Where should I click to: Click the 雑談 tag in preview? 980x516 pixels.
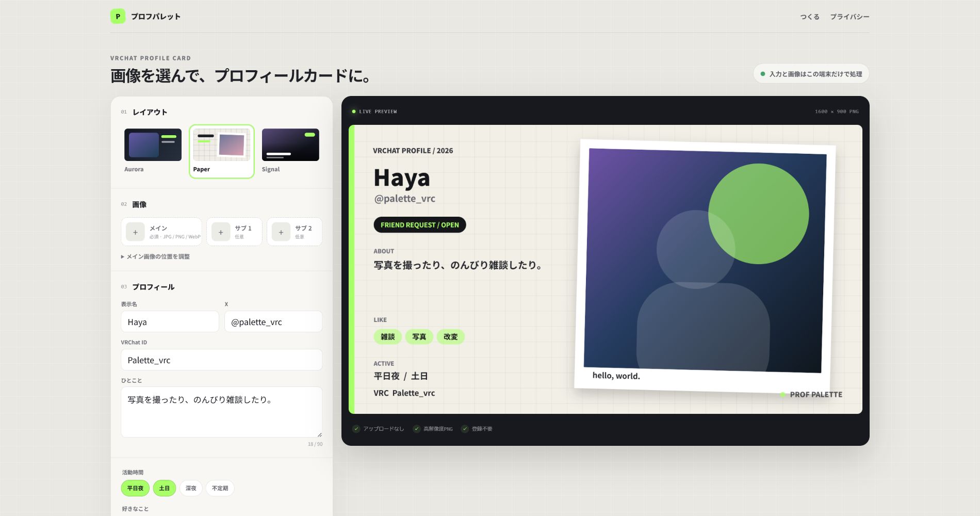coord(388,337)
